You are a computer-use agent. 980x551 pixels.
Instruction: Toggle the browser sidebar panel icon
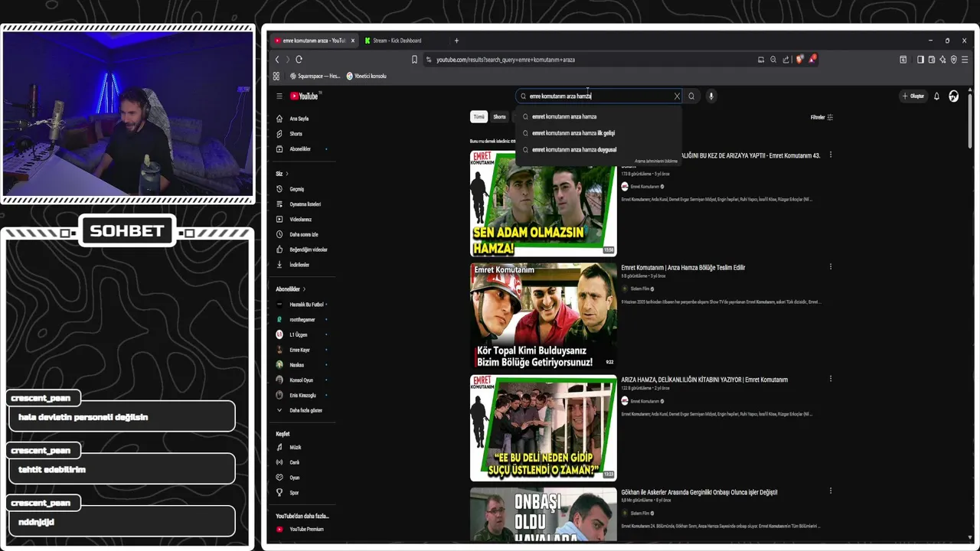click(x=920, y=60)
